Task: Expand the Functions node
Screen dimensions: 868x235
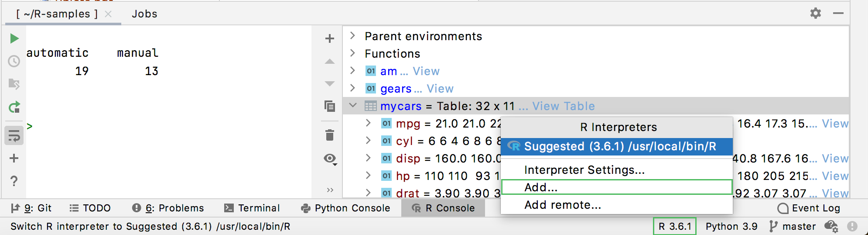Action: 353,53
